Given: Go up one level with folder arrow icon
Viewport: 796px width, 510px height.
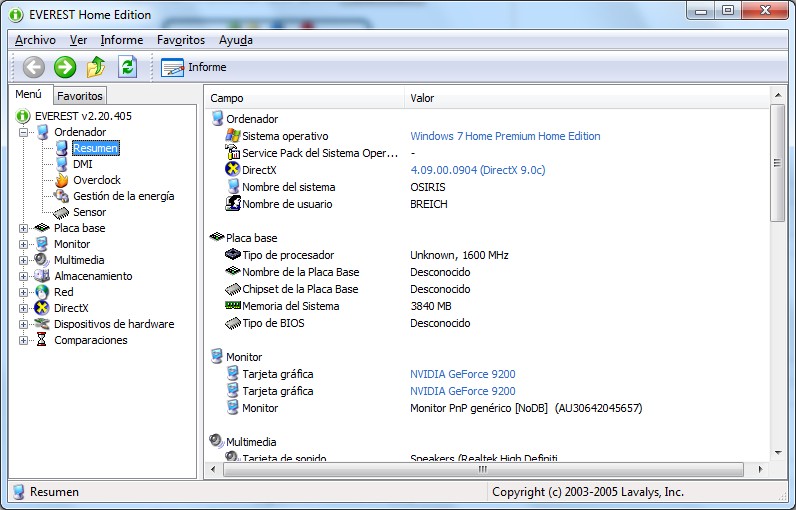Looking at the screenshot, I should pos(96,67).
